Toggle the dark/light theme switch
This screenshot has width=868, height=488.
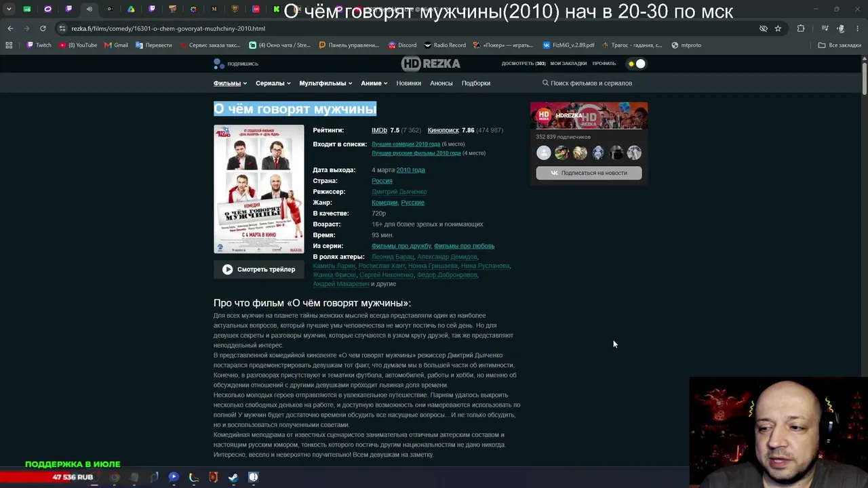click(637, 64)
